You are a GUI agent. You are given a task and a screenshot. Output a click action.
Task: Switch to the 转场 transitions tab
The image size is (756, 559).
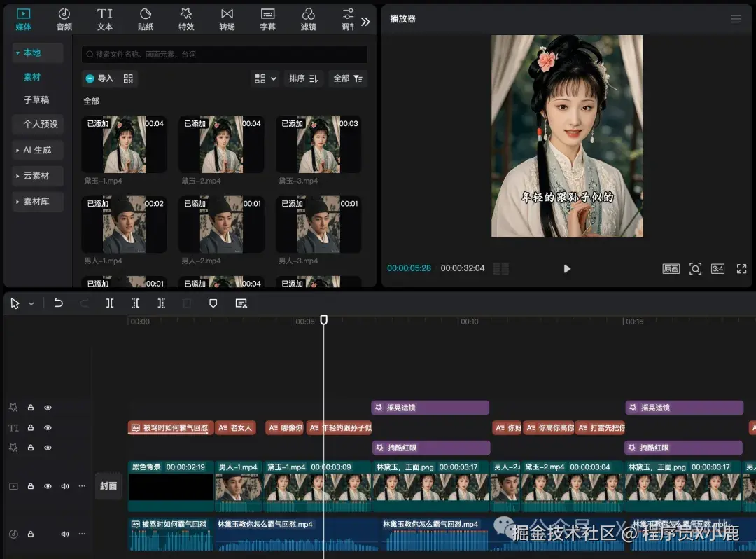227,19
